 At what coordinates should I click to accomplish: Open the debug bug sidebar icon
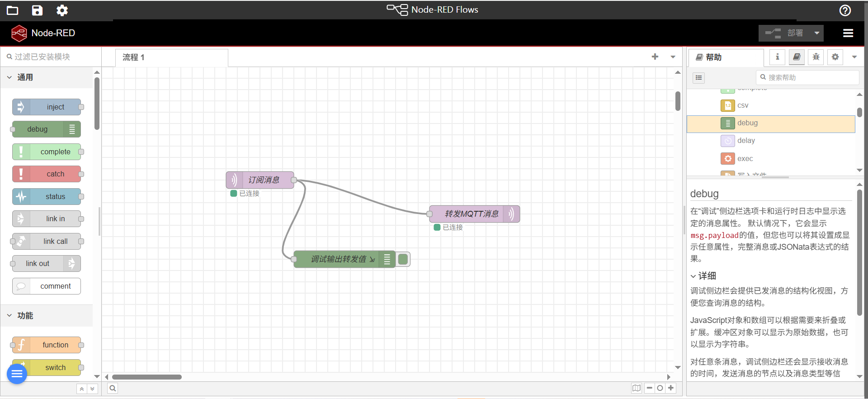tap(816, 57)
